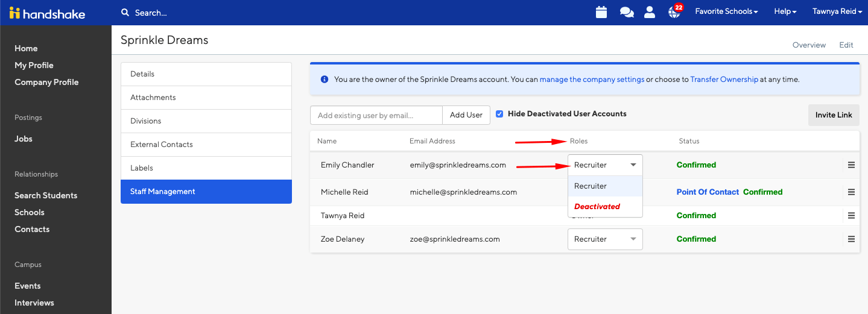Image resolution: width=868 pixels, height=314 pixels.
Task: Open Help dropdown menu
Action: (785, 11)
